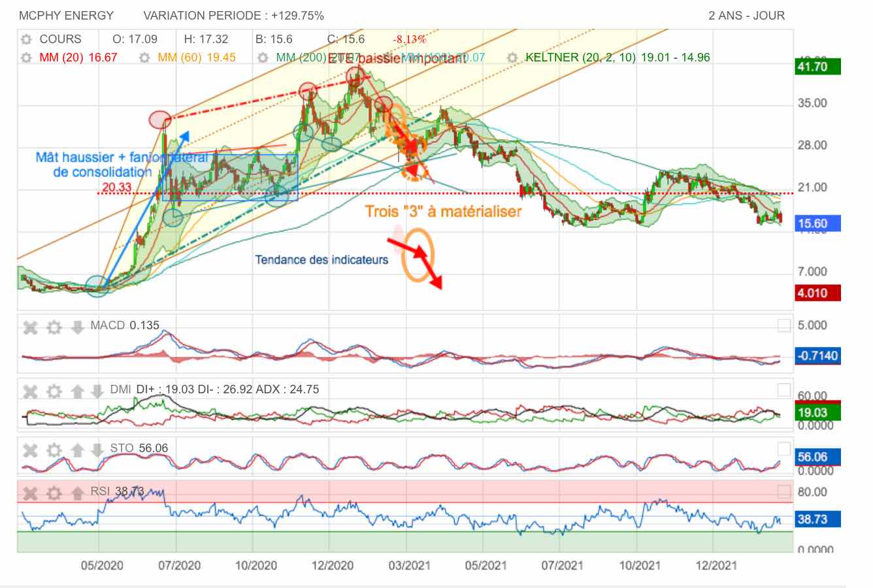Tick the checkbox in the RSI panel
Viewport: 873px width, 588px height.
pos(784,491)
